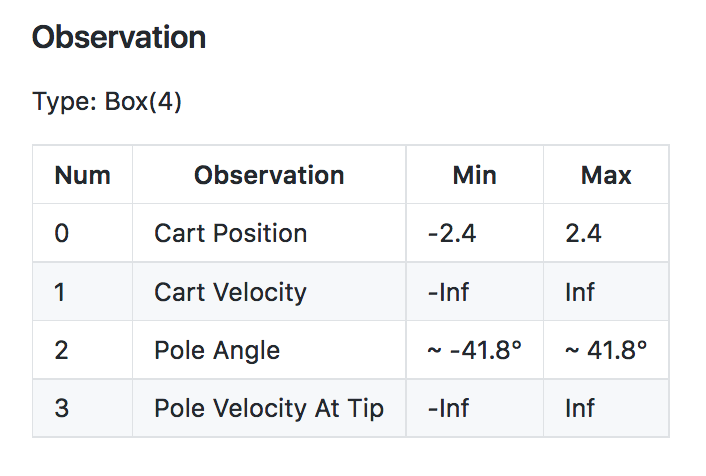Click the "Max" column header
706x476 pixels.
tap(606, 176)
